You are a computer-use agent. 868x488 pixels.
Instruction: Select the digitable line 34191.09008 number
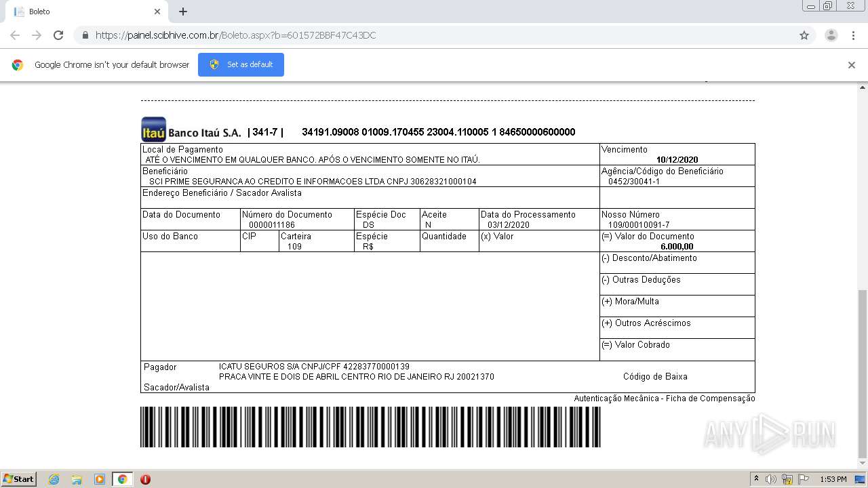pos(438,132)
